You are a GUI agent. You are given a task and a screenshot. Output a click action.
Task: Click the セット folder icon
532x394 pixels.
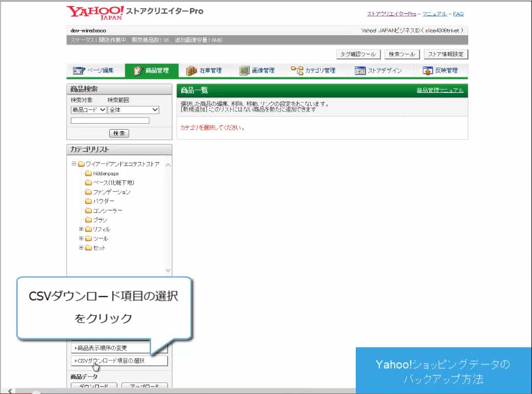coord(88,248)
